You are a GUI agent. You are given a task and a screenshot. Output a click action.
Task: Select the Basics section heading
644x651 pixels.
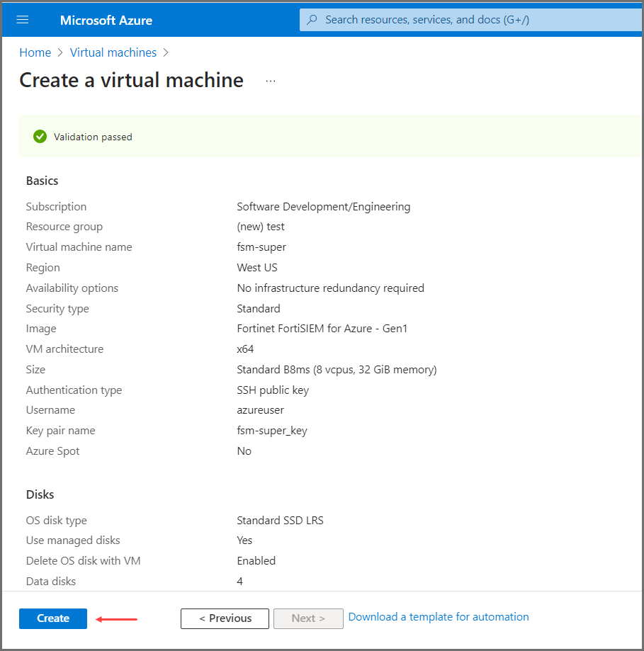pos(42,181)
